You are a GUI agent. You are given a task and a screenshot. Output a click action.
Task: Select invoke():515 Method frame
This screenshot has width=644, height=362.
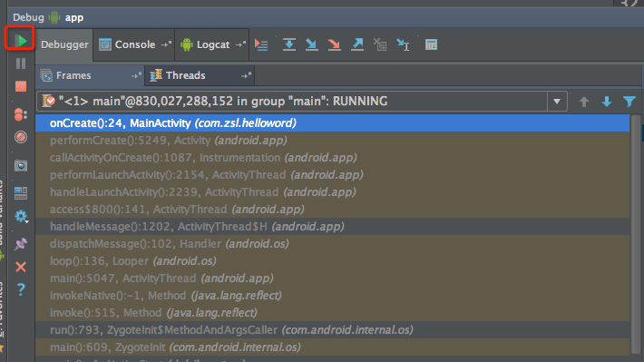pos(332,313)
